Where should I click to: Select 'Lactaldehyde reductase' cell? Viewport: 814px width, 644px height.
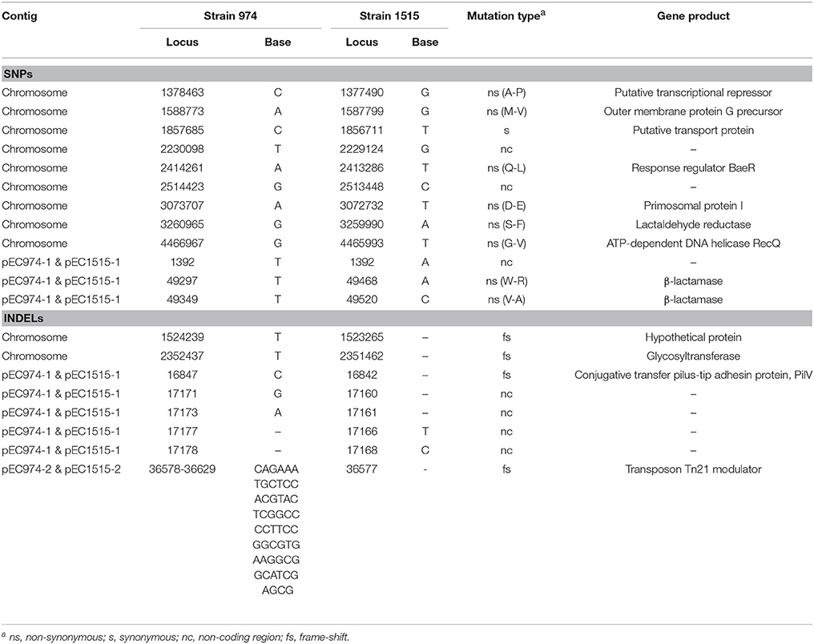pyautogui.click(x=693, y=224)
